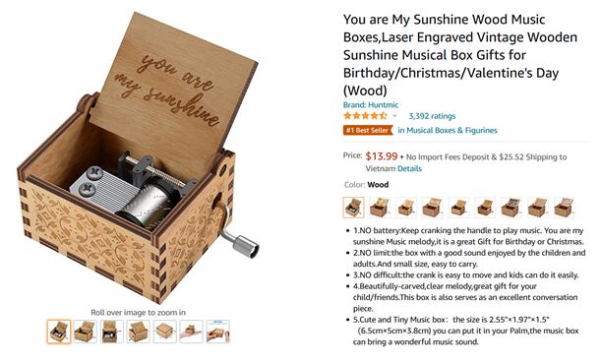View the second product image thumbnail
This screenshot has width=601, height=364.
86,332
